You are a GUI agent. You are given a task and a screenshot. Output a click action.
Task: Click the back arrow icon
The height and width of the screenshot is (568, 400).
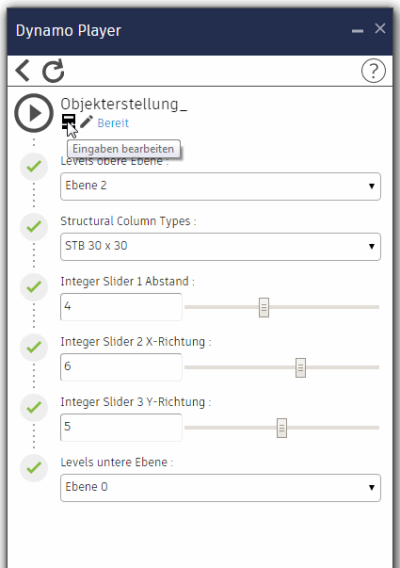pos(22,70)
